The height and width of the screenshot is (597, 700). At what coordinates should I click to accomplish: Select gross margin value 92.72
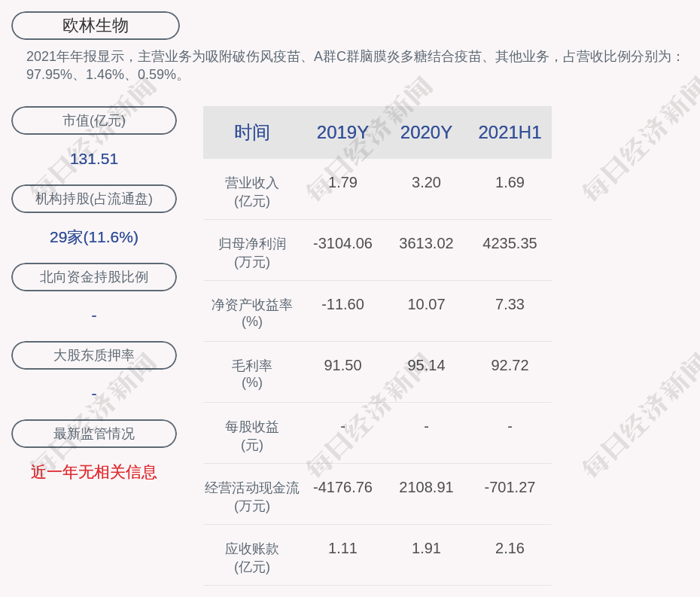(x=510, y=366)
